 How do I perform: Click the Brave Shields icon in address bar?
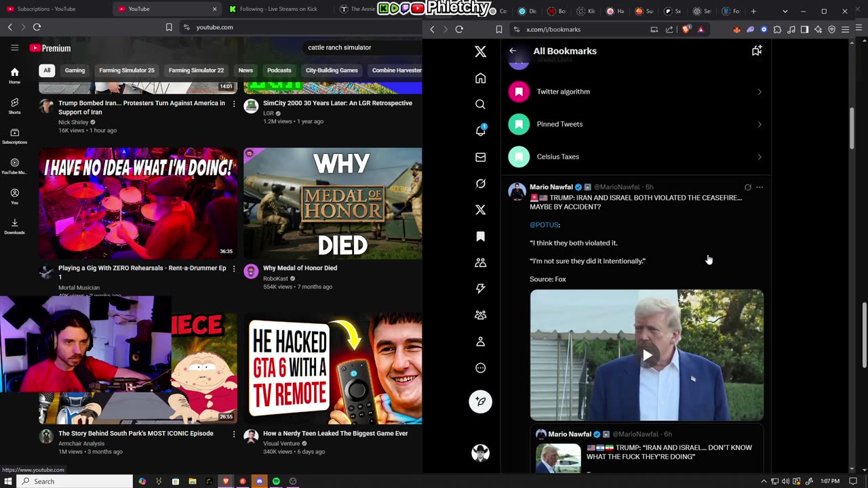686,29
